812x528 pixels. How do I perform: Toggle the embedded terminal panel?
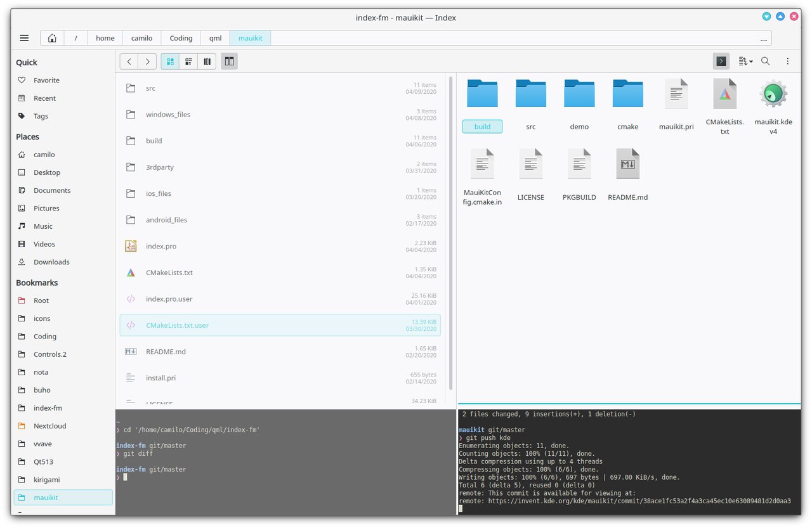pyautogui.click(x=721, y=61)
